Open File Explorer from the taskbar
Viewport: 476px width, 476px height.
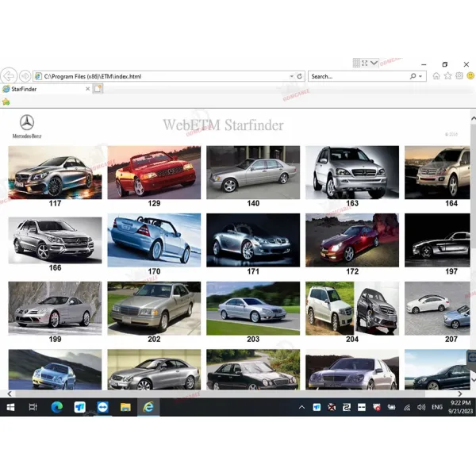pos(125,407)
